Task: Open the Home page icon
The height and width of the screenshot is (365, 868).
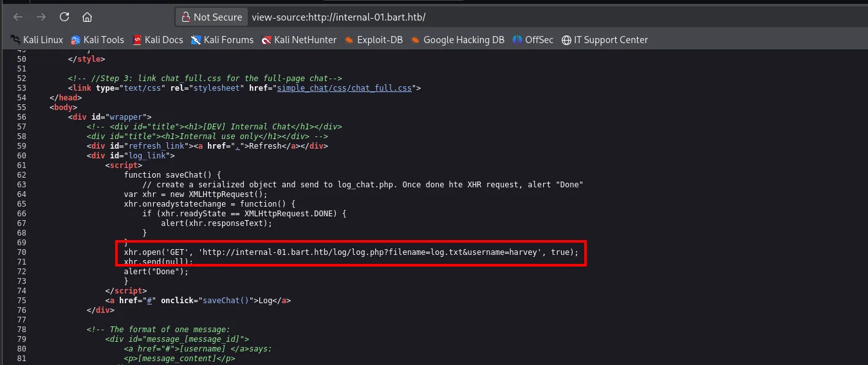Action: (87, 17)
